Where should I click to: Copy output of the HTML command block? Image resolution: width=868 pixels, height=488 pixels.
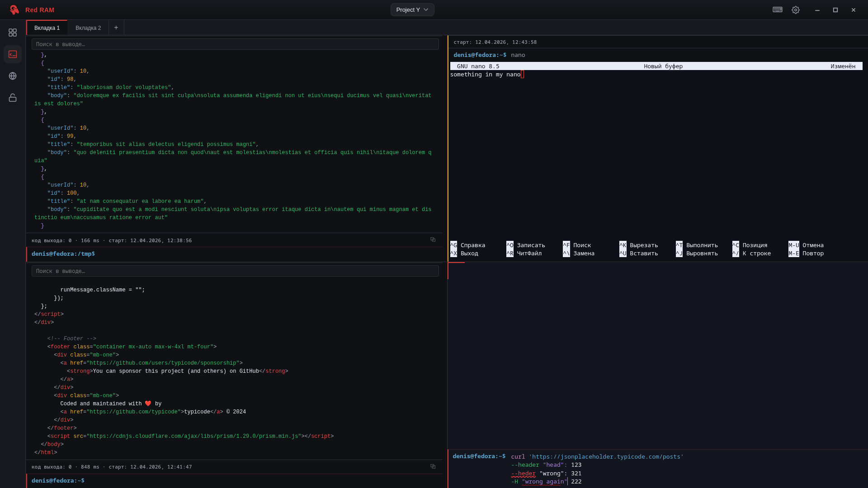click(433, 467)
